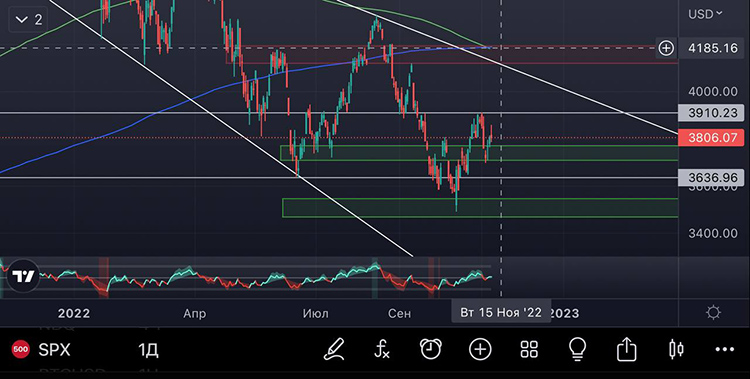The image size is (750, 379).
Task: Open the ideas lightbulb icon
Action: click(578, 349)
